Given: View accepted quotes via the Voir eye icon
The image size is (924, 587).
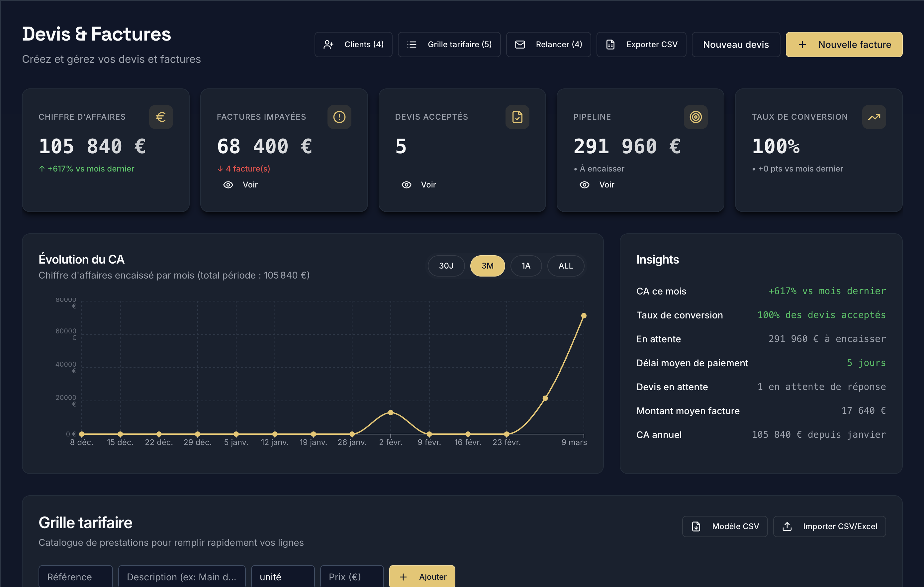Looking at the screenshot, I should tap(406, 185).
